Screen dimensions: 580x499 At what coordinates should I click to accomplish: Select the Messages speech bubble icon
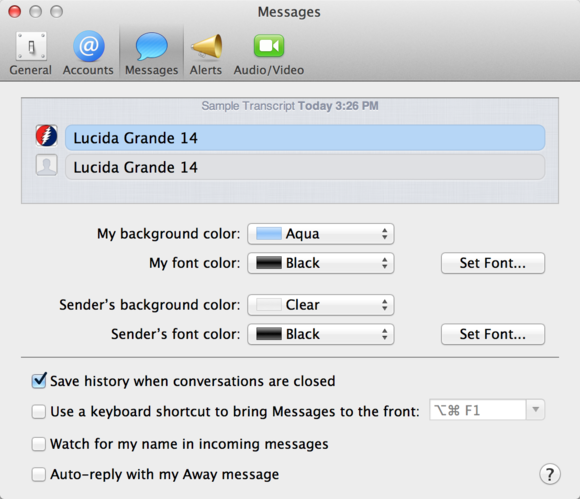pos(151,47)
